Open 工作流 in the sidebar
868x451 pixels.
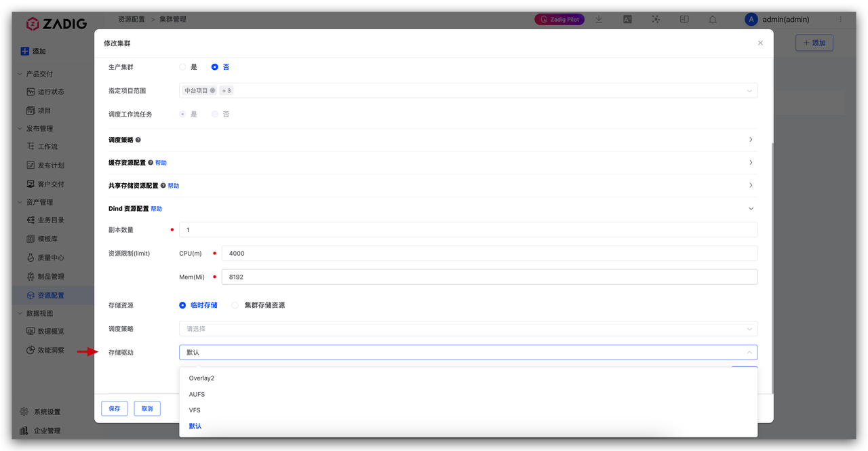(47, 146)
